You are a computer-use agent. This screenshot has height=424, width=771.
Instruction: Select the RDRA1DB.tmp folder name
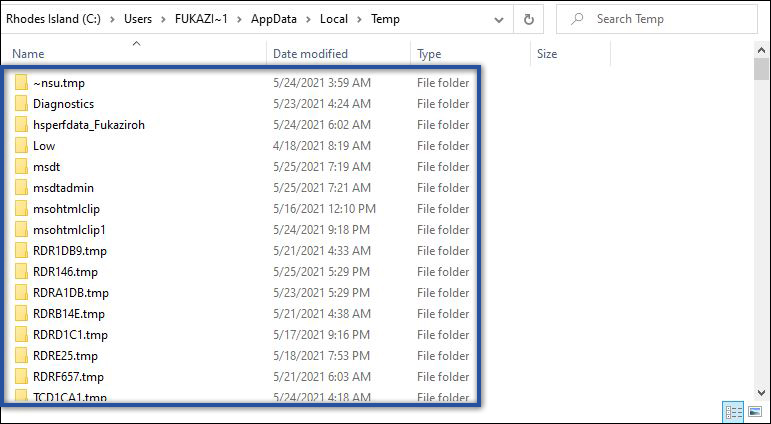(x=71, y=293)
